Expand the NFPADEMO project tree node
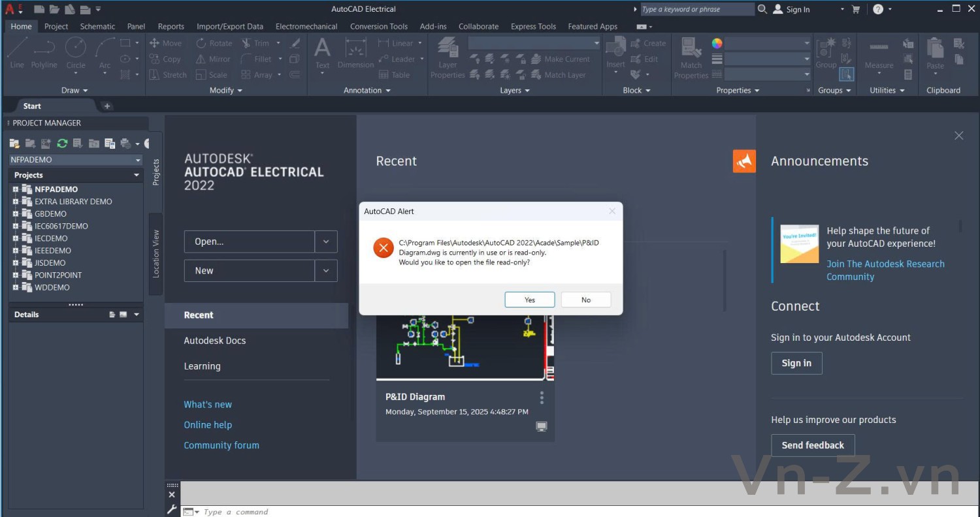Viewport: 980px width, 517px height. click(x=16, y=189)
